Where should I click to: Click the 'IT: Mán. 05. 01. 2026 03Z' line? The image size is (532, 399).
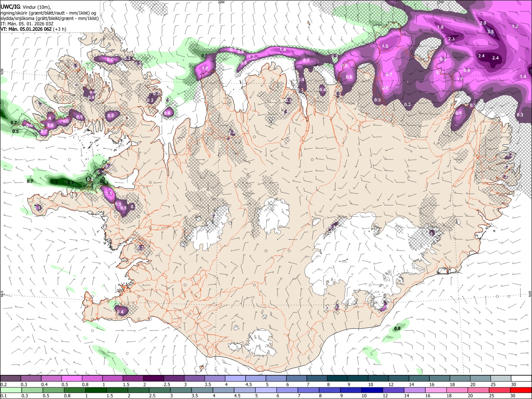tap(27, 24)
